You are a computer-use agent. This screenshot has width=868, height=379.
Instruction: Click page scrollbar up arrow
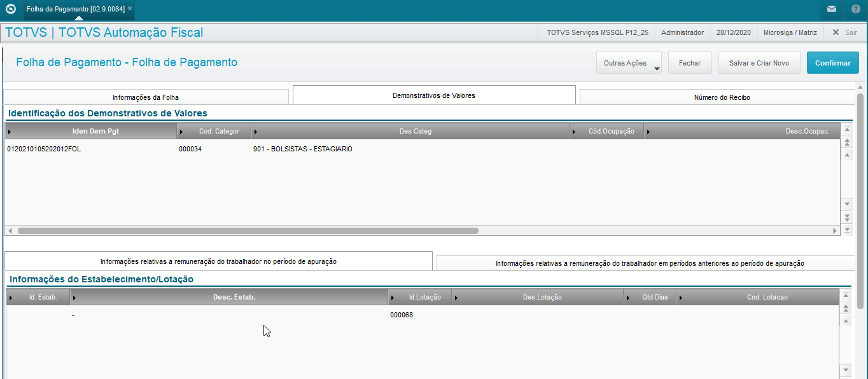click(860, 87)
